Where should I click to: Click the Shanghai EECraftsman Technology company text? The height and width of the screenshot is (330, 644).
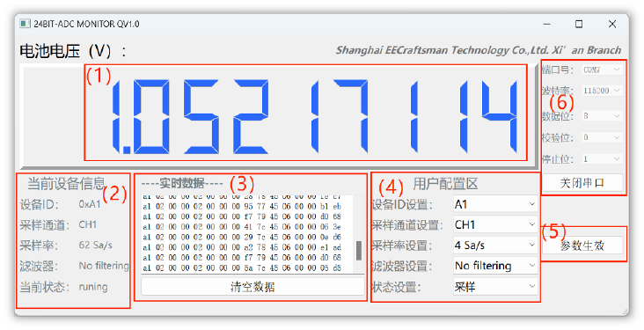[479, 50]
